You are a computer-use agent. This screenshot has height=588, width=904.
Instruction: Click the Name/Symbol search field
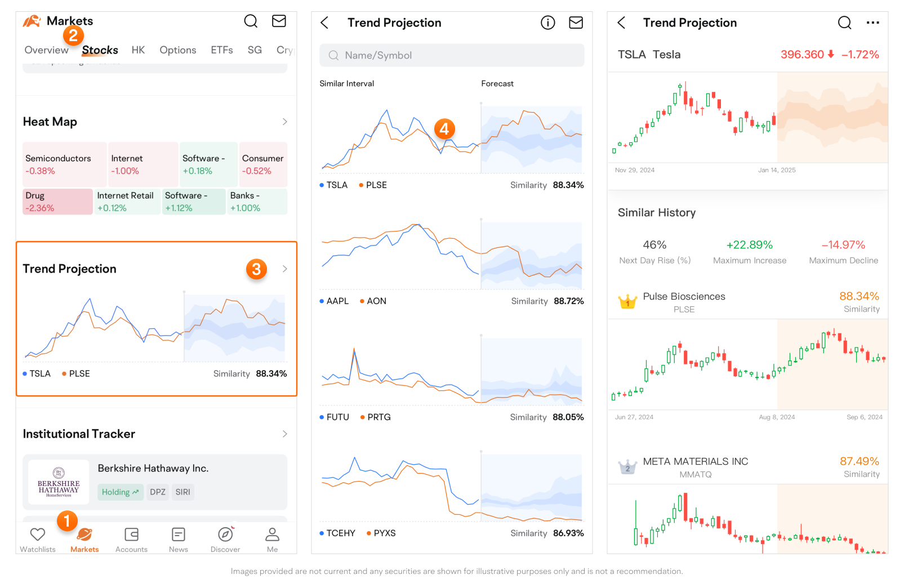click(452, 56)
